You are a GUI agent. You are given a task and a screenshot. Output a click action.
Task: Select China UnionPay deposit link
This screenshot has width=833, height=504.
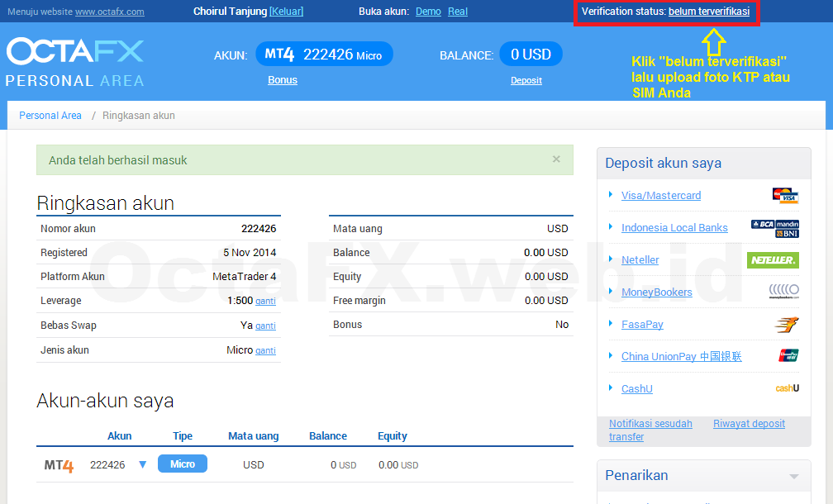pyautogui.click(x=682, y=356)
